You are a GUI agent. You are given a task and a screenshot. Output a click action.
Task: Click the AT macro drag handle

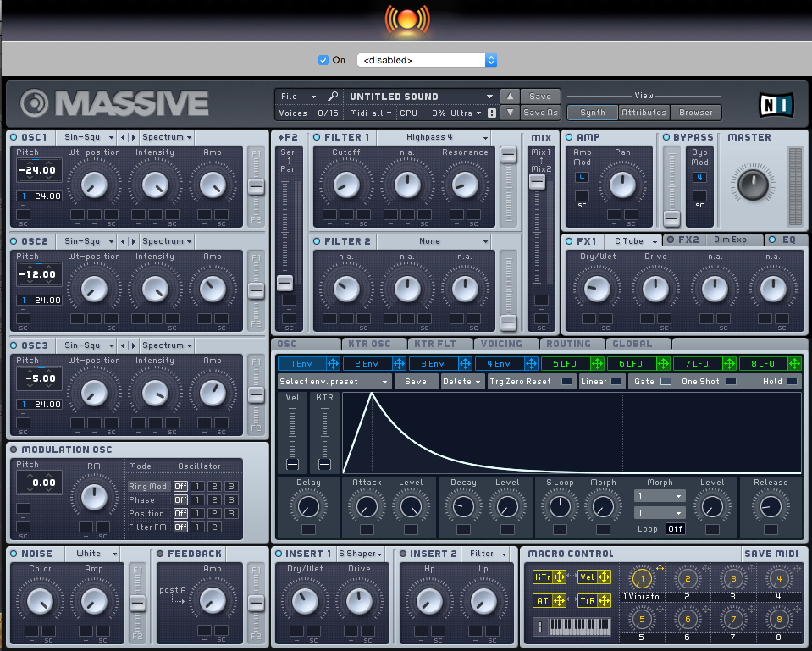pyautogui.click(x=559, y=601)
